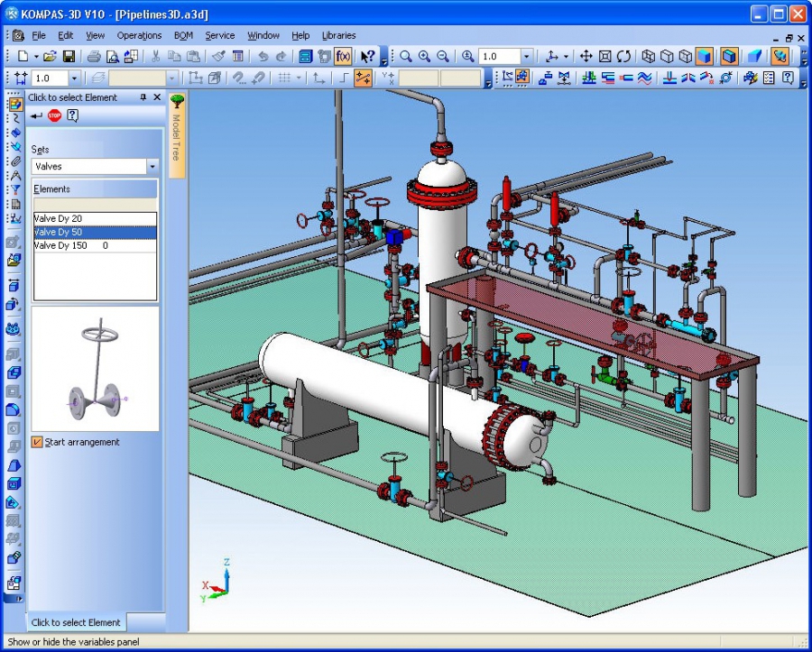Click the Rotate view tool
This screenshot has height=652, width=812.
[623, 56]
